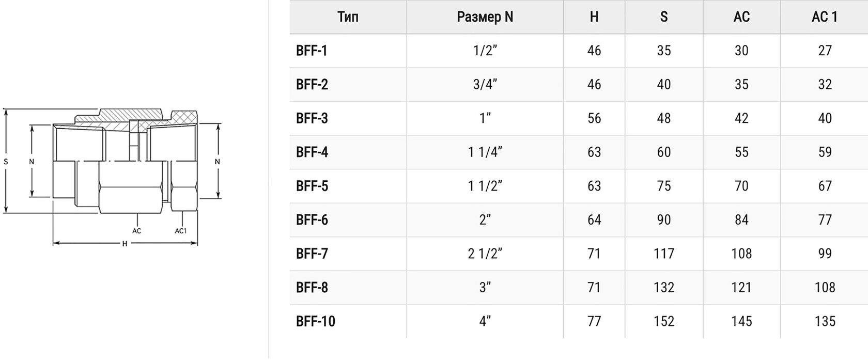Image resolution: width=868 pixels, height=362 pixels.
Task: Select the BFF-4 type cell
Action: tap(312, 152)
